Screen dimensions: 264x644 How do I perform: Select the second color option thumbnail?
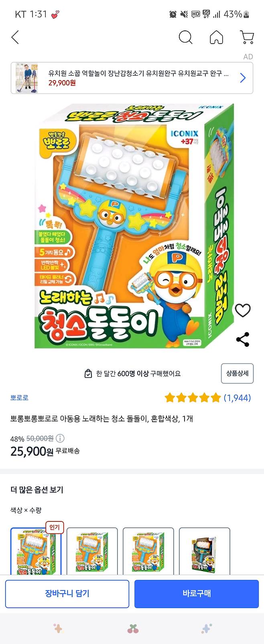click(x=92, y=551)
